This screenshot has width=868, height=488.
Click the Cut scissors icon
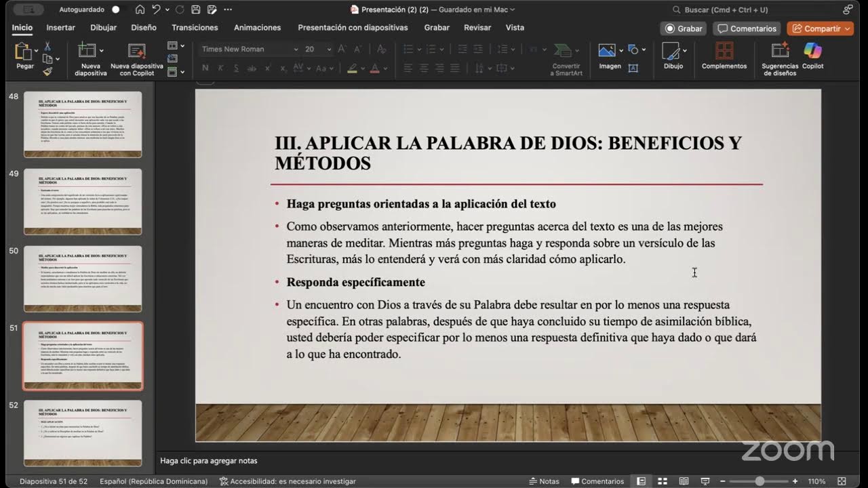coord(47,46)
